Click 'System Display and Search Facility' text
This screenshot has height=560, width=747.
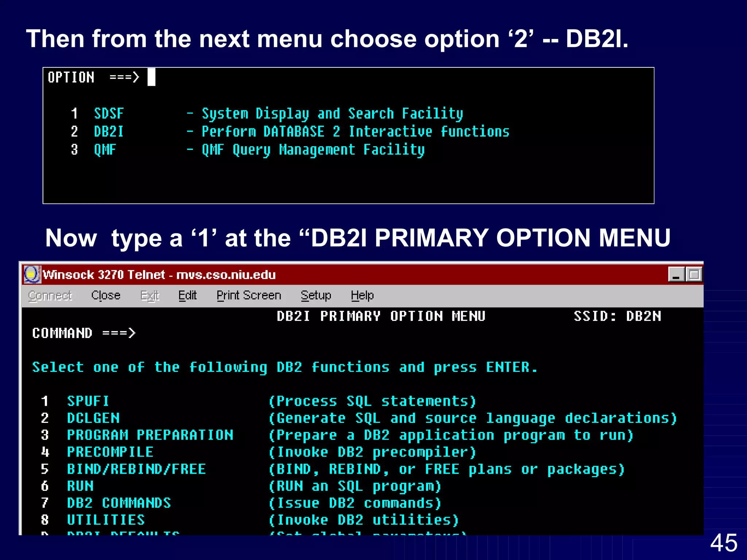coord(333,114)
